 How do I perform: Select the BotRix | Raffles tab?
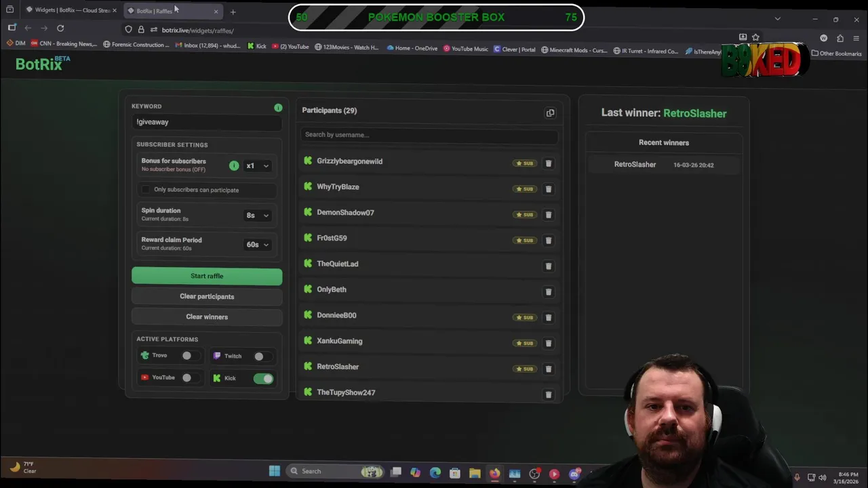coord(173,11)
